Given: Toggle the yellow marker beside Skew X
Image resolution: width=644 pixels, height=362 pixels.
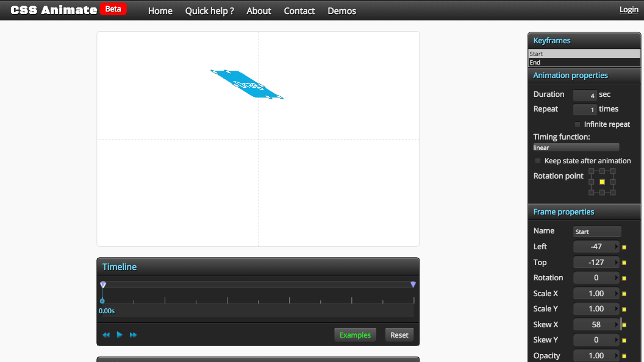Looking at the screenshot, I should pyautogui.click(x=624, y=325).
